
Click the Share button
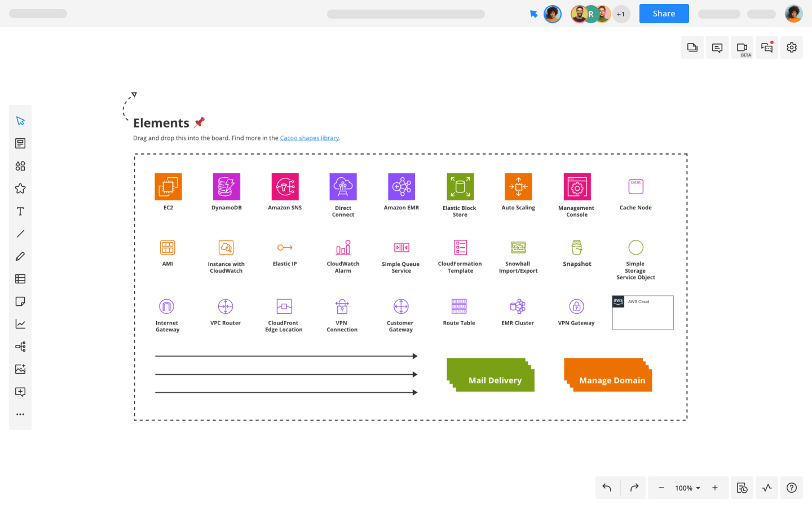[664, 14]
